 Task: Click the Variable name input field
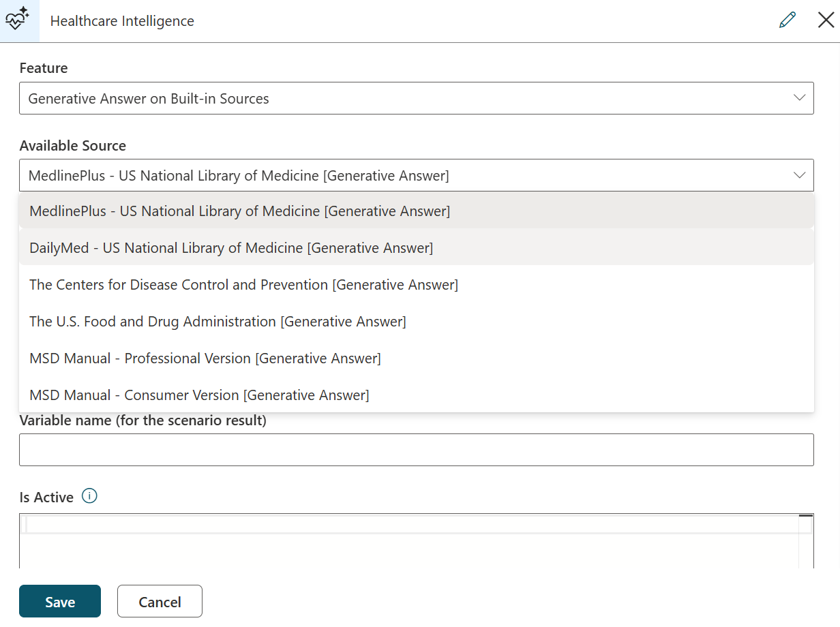(416, 450)
